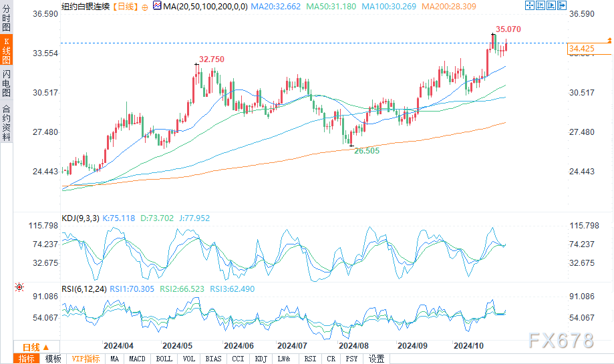Select the K线图 candlestick chart tab
This screenshot has width=614, height=364.
pyautogui.click(x=6, y=49)
